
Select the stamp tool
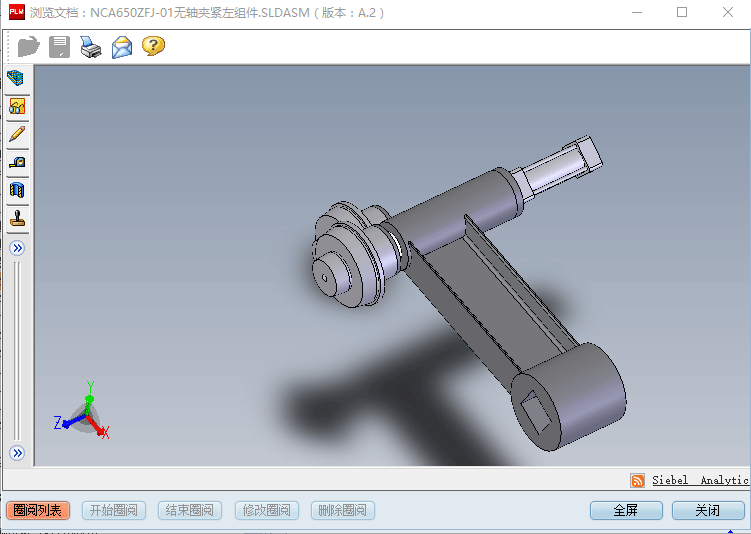point(16,218)
